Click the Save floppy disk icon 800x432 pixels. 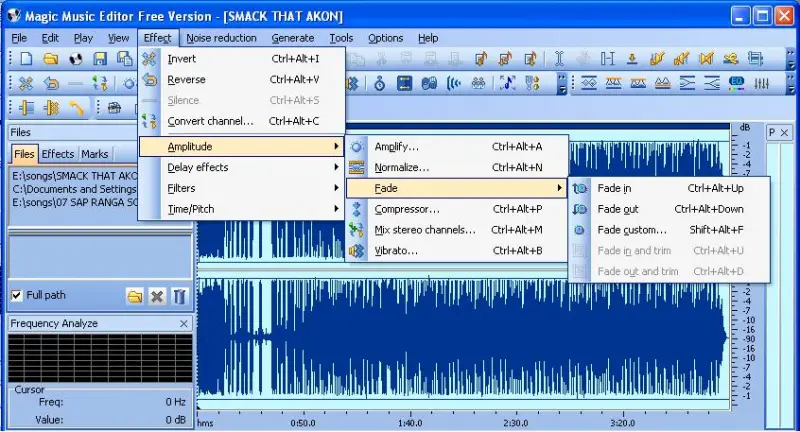pos(100,59)
